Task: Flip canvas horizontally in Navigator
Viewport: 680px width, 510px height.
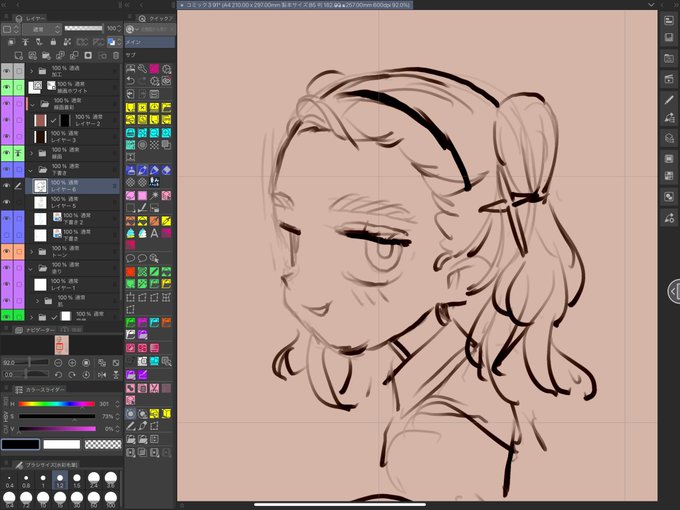Action: pos(102,375)
